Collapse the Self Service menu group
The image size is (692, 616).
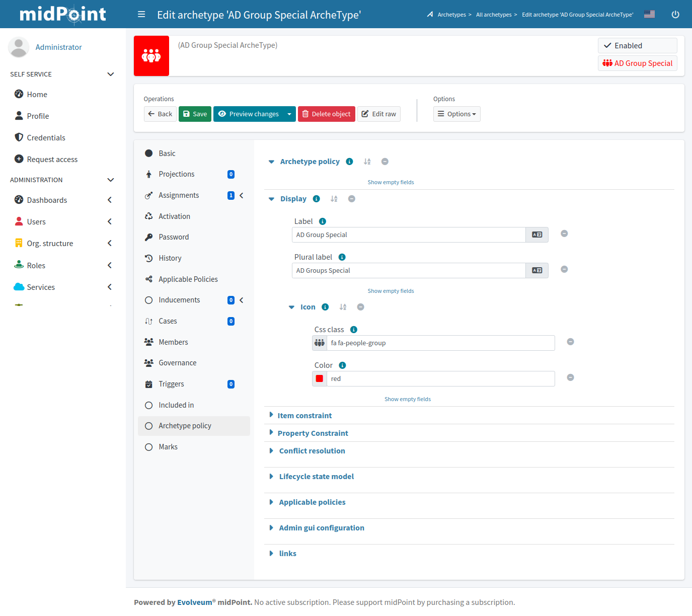[x=111, y=74]
